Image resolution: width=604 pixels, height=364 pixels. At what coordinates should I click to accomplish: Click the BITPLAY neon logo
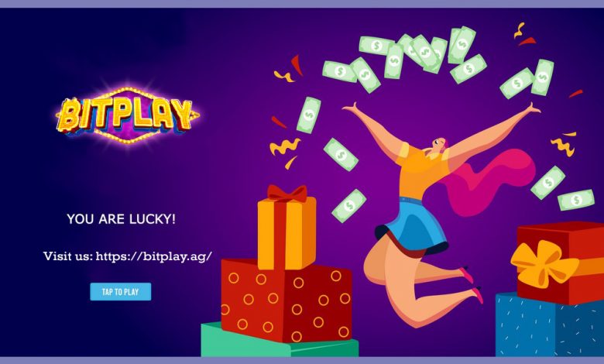coord(128,115)
